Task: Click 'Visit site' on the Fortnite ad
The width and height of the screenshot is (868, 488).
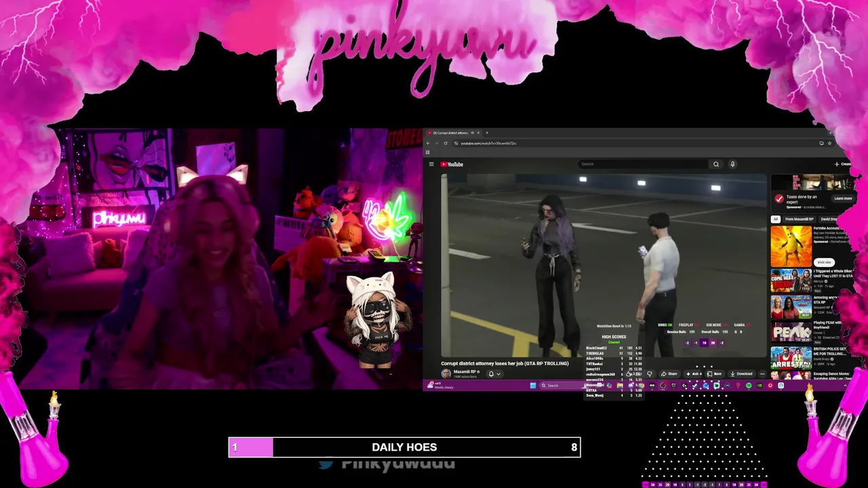Action: 824,262
